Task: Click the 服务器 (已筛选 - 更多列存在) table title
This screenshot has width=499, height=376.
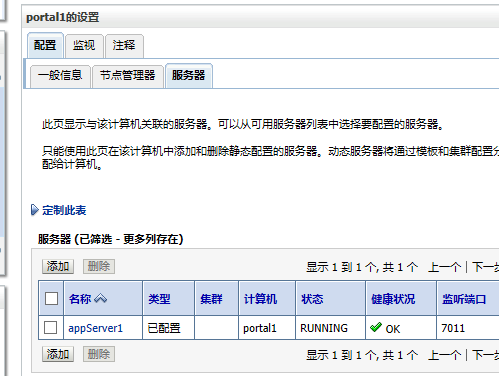Action: pos(111,239)
